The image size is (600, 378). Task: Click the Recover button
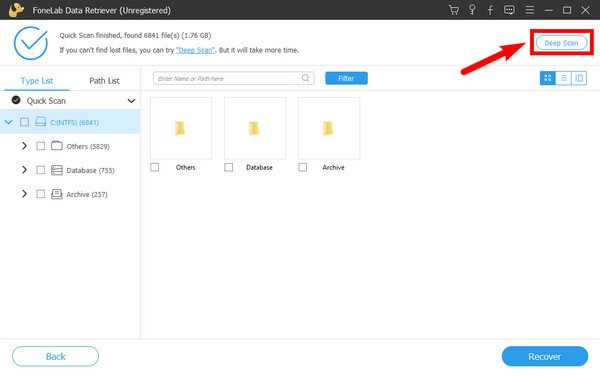pyautogui.click(x=545, y=356)
